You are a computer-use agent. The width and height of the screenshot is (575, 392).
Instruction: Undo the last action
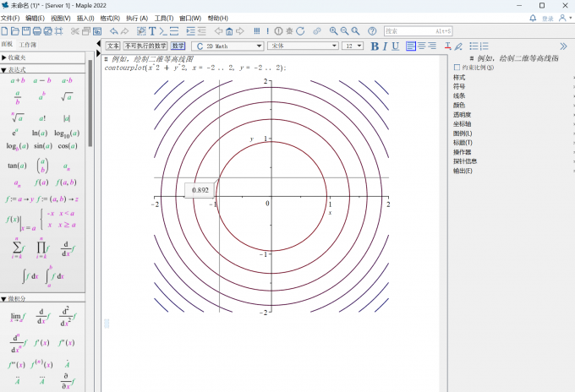coord(114,31)
